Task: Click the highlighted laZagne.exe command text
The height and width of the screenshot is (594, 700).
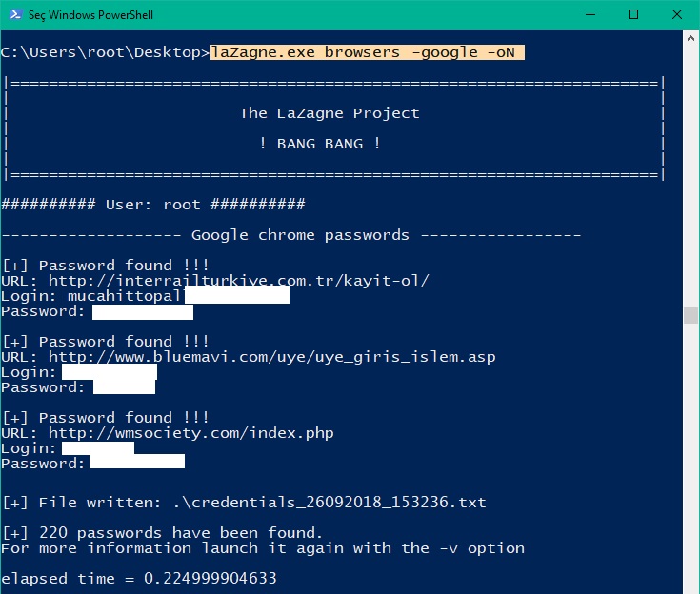Action: pyautogui.click(x=367, y=52)
